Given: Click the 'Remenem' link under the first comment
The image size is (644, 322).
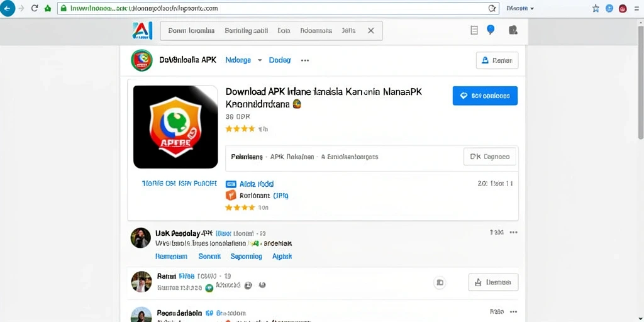Looking at the screenshot, I should coord(171,257).
